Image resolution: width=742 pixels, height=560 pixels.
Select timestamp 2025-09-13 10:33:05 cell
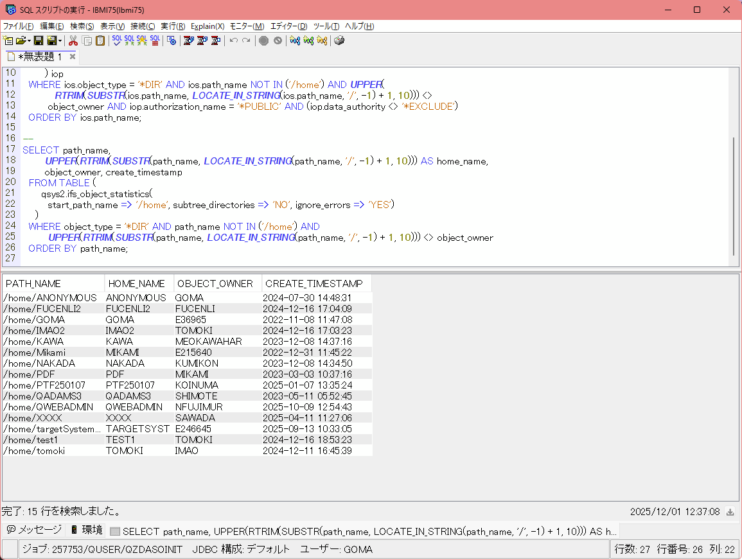coord(317,429)
